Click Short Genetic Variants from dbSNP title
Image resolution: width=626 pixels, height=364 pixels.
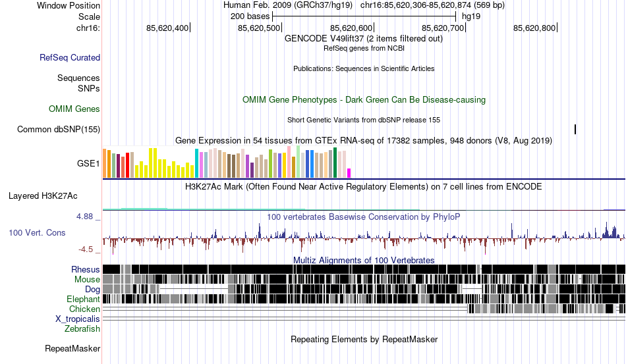pyautogui.click(x=364, y=120)
